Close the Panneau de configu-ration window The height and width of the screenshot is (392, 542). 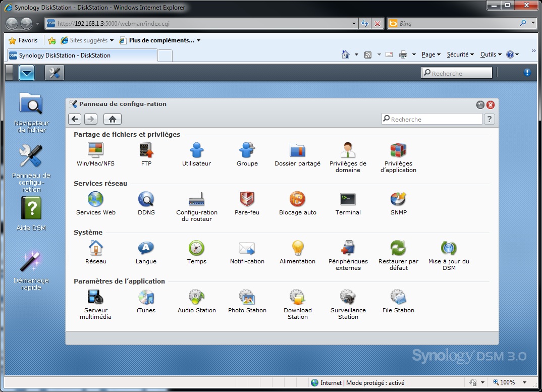(490, 105)
